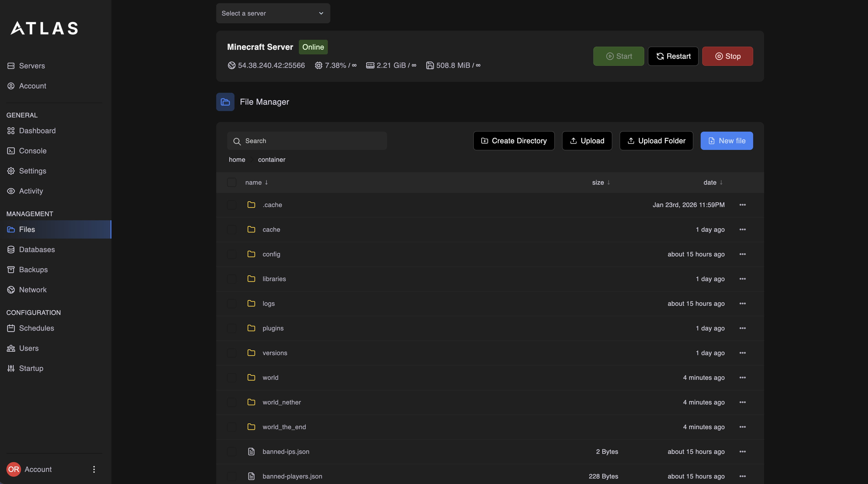868x484 pixels.
Task: Click the File Manager folder icon
Action: pyautogui.click(x=225, y=102)
